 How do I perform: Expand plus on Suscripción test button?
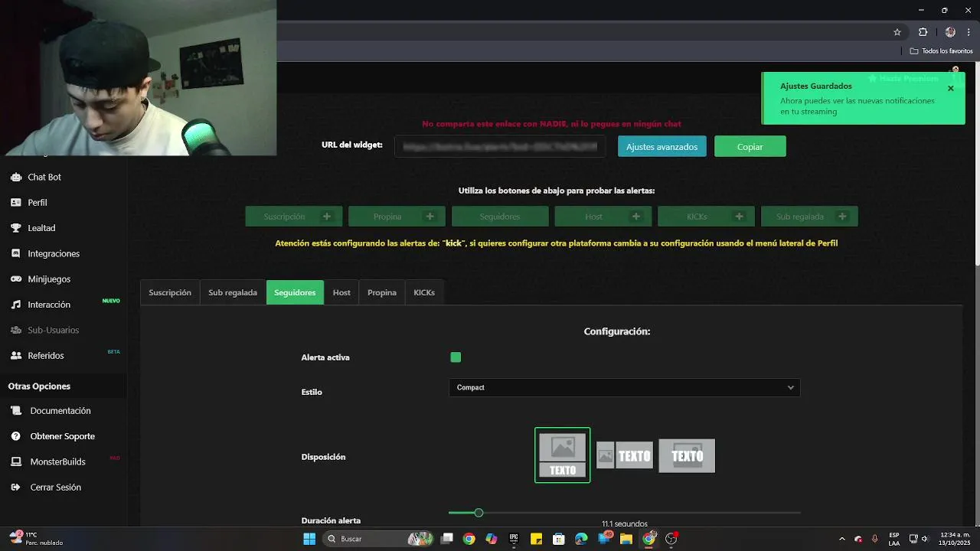(327, 217)
